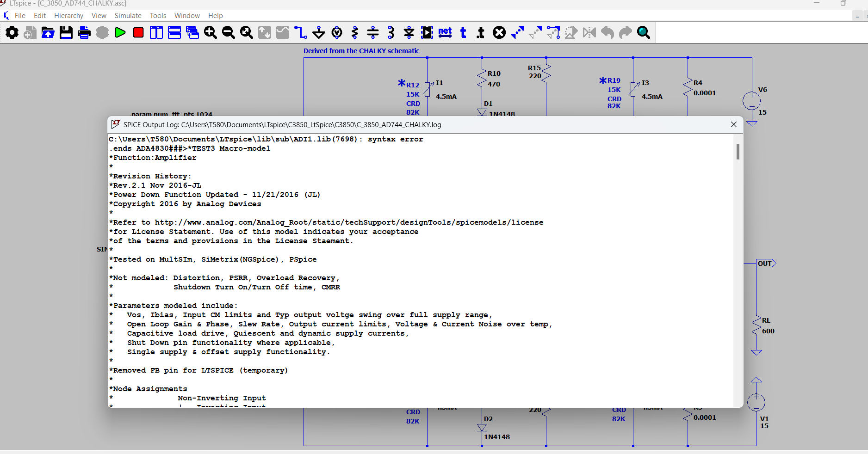Place a voltage source from the toolbar

tap(337, 32)
